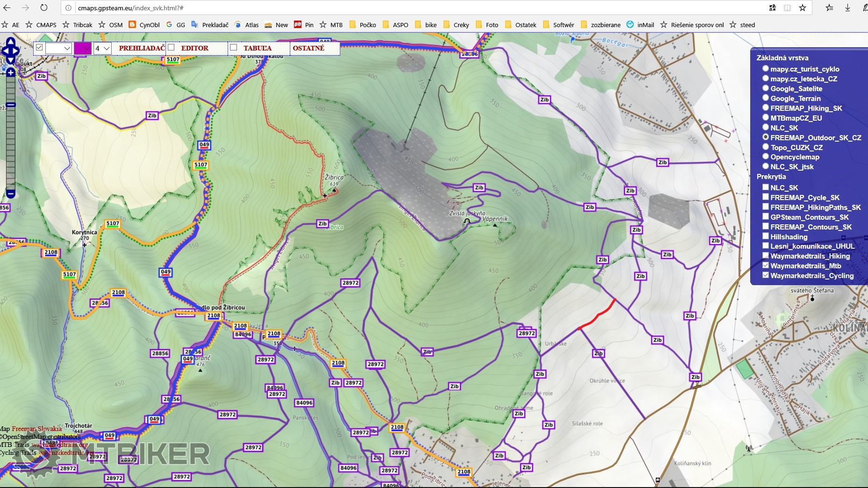Screen dimensions: 868x488
Task: Open the OSTATNÉ menu
Action: click(308, 48)
